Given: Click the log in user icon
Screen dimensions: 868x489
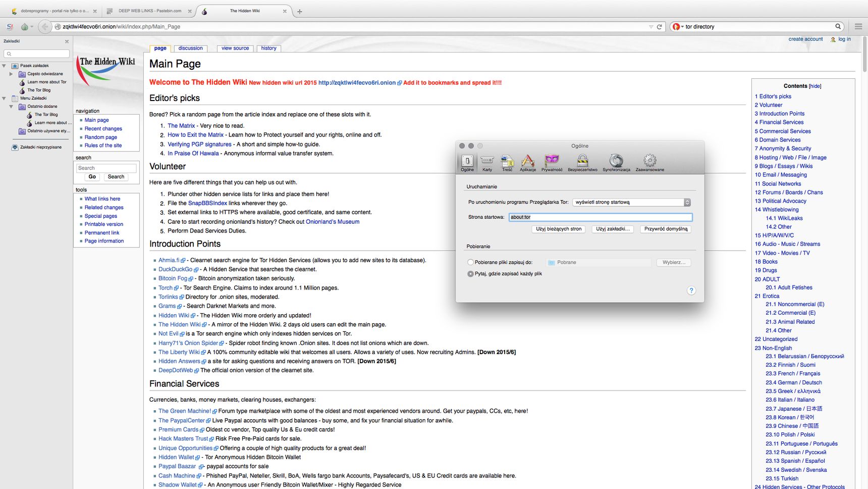Looking at the screenshot, I should (833, 39).
